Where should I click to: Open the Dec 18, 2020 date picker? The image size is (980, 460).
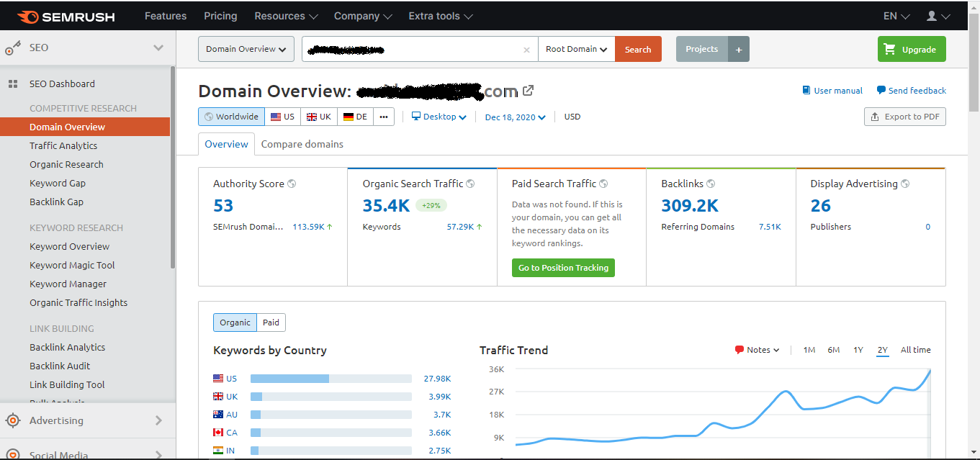point(516,117)
